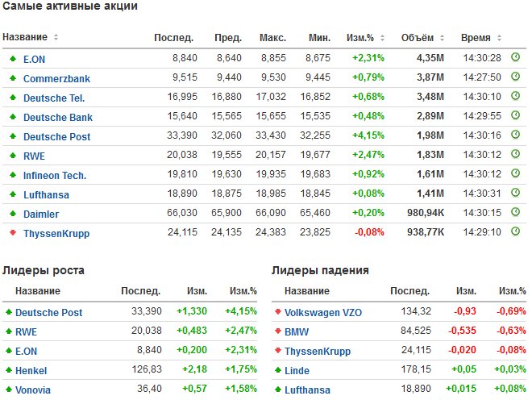Screen dimensions: 532x400
Task: Open the Linde stock link
Action: coord(297,371)
